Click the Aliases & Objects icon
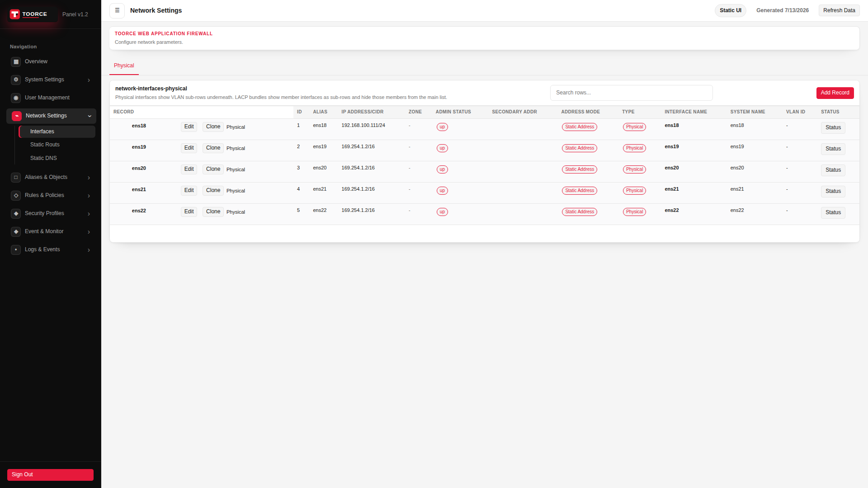This screenshot has height=488, width=868. pos(16,178)
